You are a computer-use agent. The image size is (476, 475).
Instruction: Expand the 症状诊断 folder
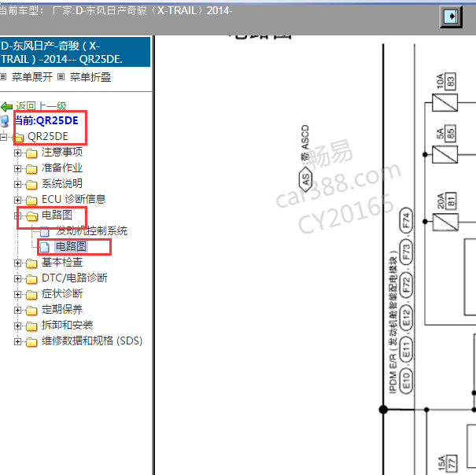tap(17, 295)
